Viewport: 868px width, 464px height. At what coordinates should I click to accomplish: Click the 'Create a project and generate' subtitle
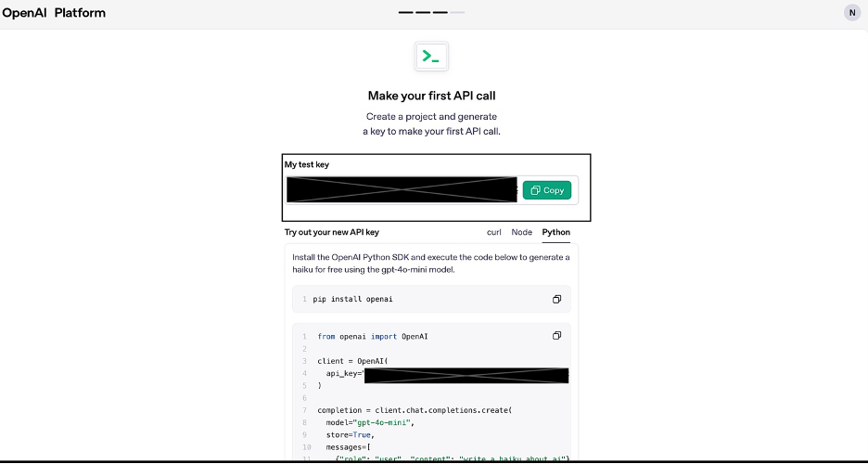[x=432, y=124]
